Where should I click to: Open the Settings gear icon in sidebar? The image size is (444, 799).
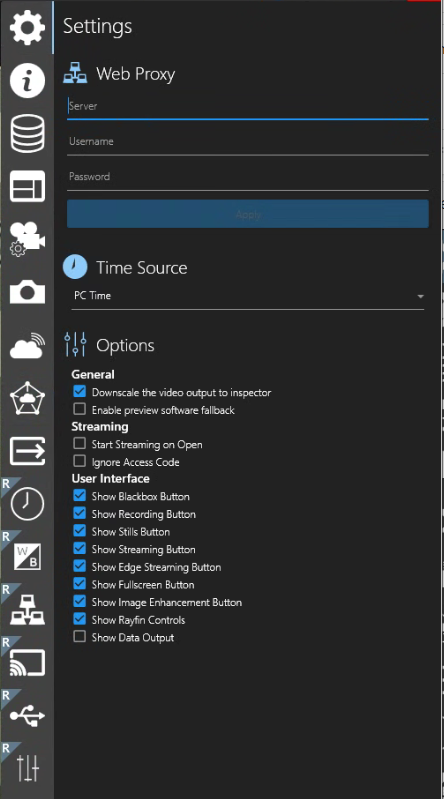point(27,27)
